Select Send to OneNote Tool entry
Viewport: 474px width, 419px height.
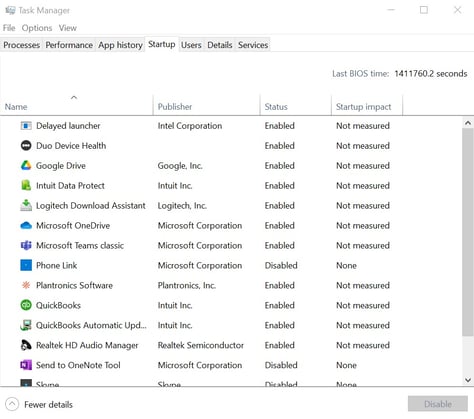click(x=78, y=365)
